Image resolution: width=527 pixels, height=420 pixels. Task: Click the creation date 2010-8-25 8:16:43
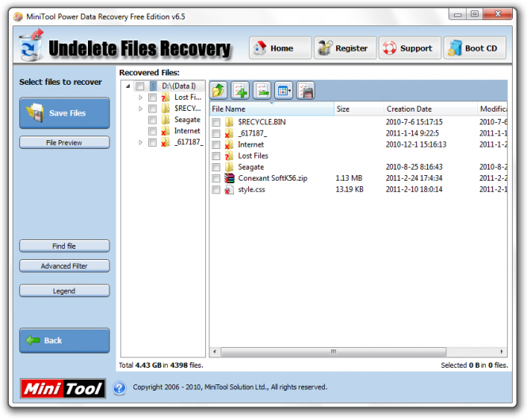[x=414, y=167]
